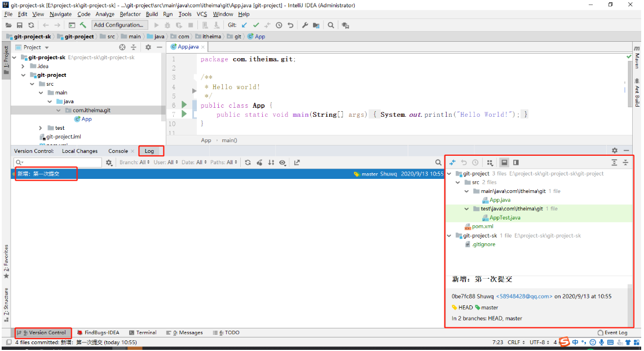The image size is (644, 351).
Task: Collapse the com.itheima.git package
Action: coord(58,110)
